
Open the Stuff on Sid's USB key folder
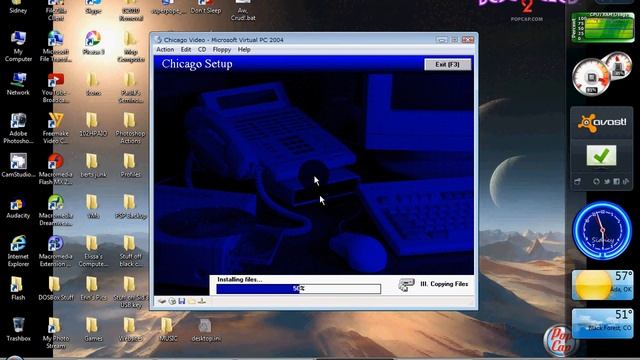[x=130, y=292]
